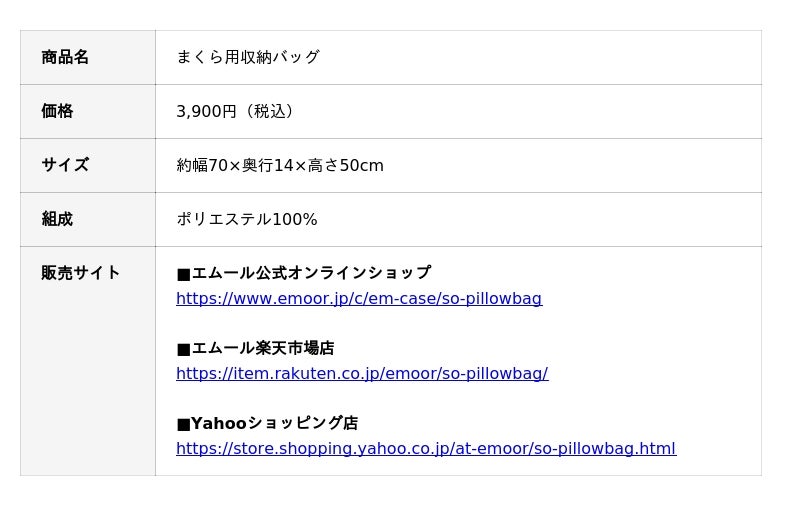Select the 組成 row header
800x506 pixels.
coord(57,219)
